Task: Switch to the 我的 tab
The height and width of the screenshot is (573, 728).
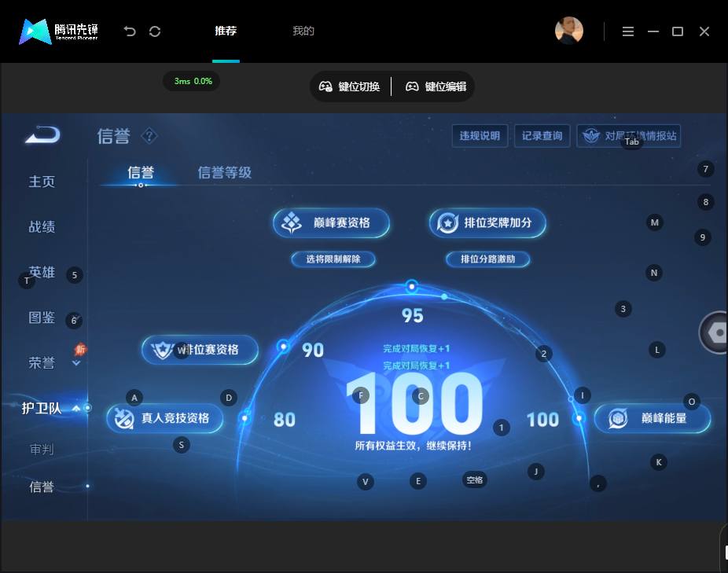Action: pyautogui.click(x=303, y=31)
